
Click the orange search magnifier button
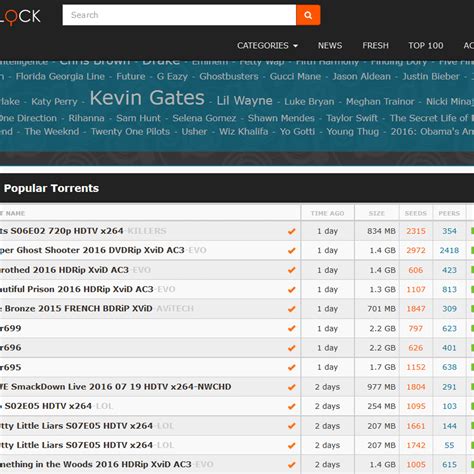click(x=308, y=15)
